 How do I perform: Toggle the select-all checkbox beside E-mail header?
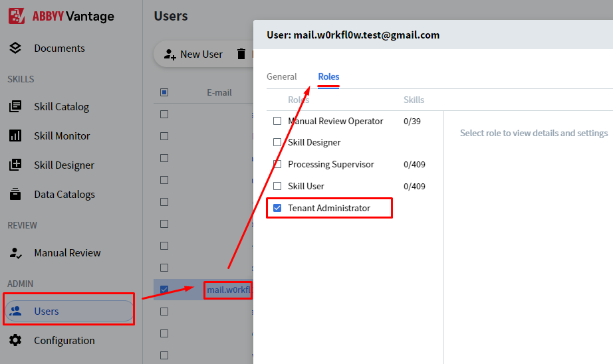click(164, 92)
